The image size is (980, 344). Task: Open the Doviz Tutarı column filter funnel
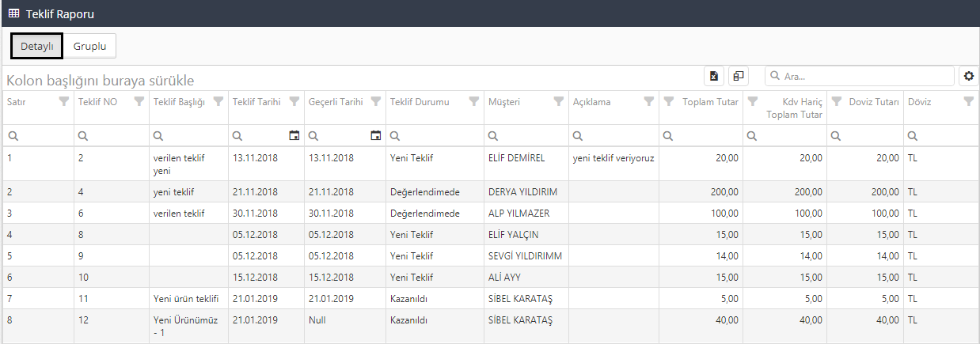pos(837,101)
